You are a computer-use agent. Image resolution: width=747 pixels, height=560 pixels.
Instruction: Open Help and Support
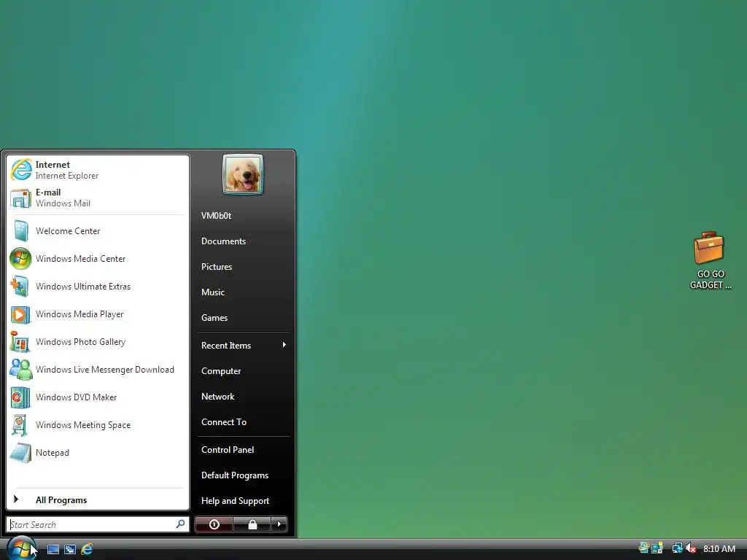pyautogui.click(x=236, y=501)
